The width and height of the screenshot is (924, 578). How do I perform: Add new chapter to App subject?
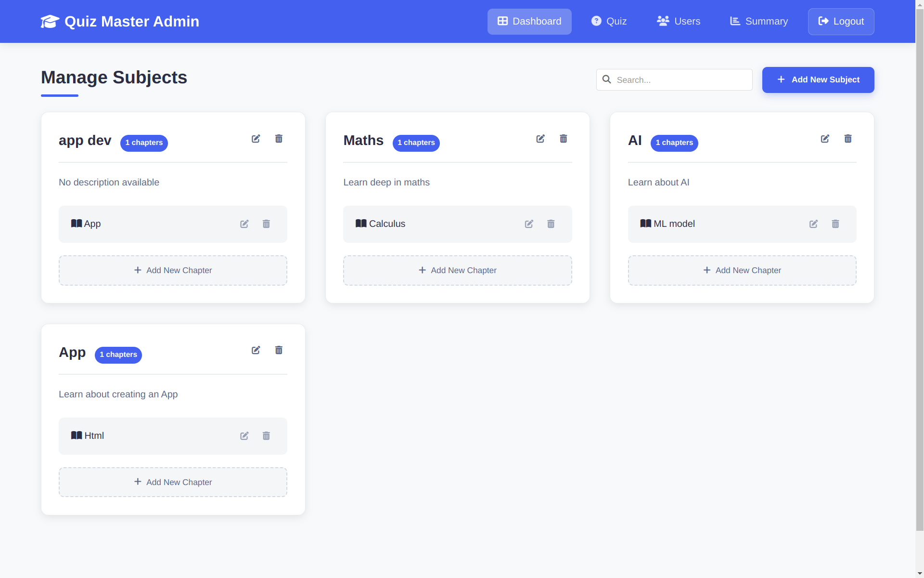tap(173, 482)
